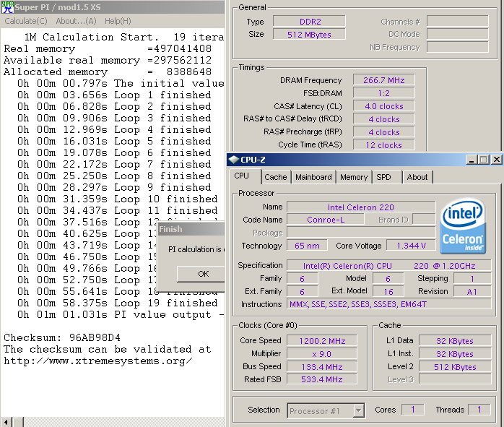Click the Level 2 cache value '512 KBytes'
504x427 pixels.
455,367
